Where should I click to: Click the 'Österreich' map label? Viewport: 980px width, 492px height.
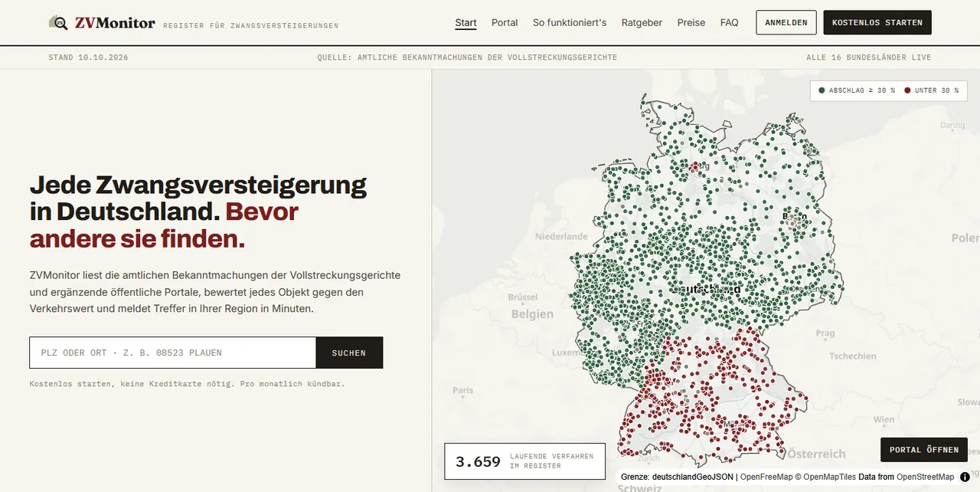(x=817, y=454)
